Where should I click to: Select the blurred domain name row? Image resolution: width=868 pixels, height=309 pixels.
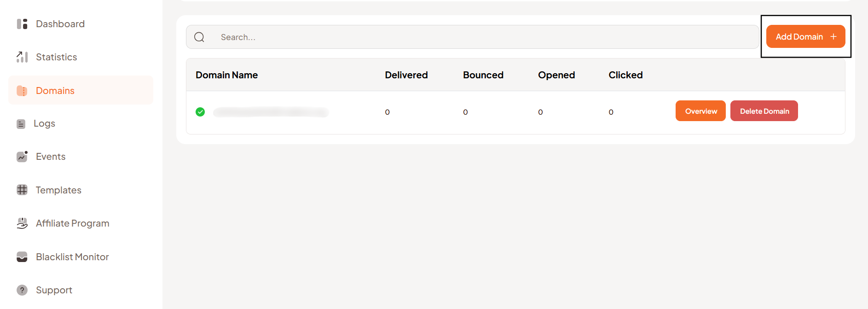[271, 112]
